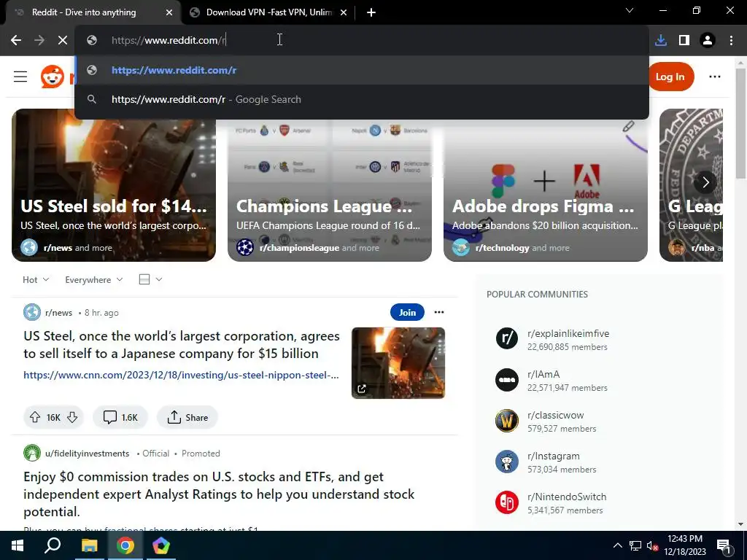747x560 pixels.
Task: Open the Everywhere location dropdown
Action: (94, 279)
